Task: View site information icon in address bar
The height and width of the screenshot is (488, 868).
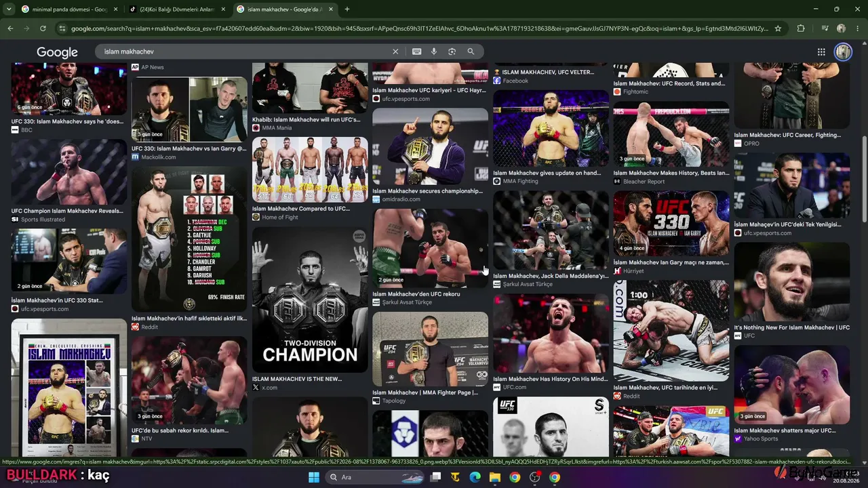Action: 62,28
